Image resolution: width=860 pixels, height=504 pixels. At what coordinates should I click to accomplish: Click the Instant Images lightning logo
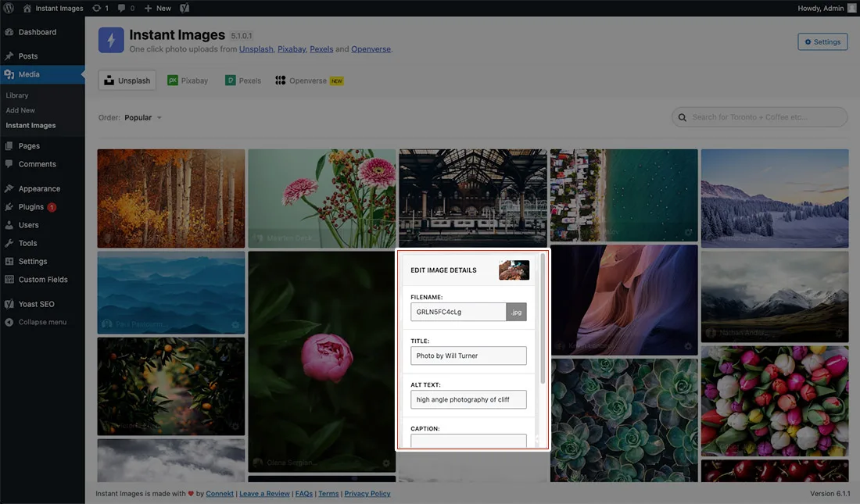(x=111, y=40)
